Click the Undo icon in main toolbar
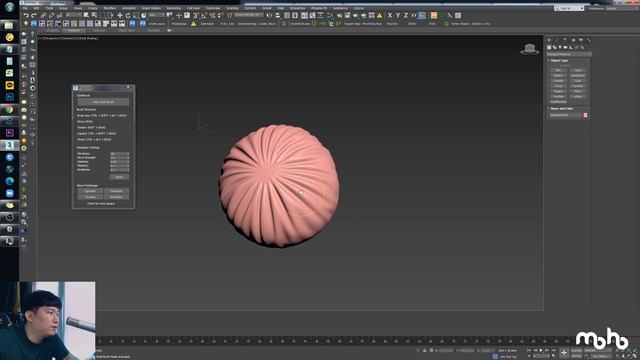The image size is (640, 360). click(27, 16)
